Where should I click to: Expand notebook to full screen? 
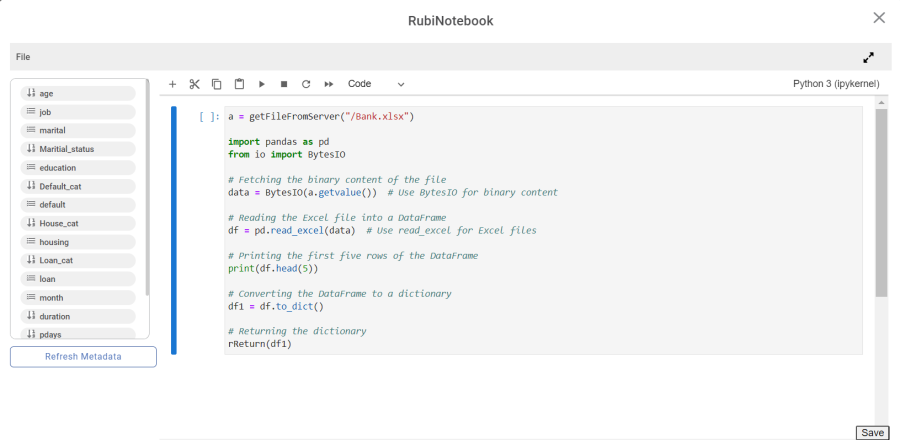coord(868,57)
